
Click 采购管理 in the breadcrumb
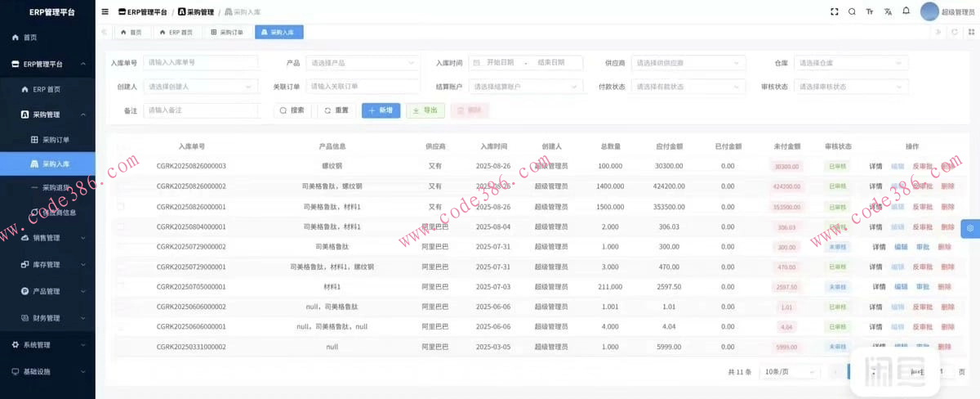click(196, 12)
